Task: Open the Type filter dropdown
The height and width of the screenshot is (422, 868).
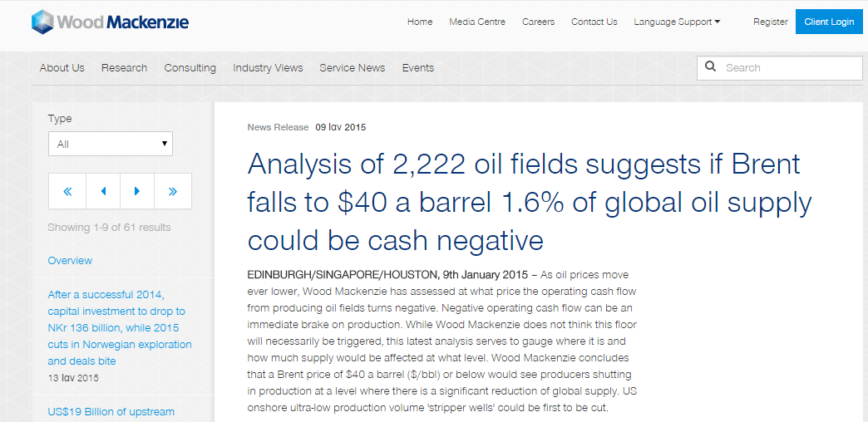Action: coord(110,144)
